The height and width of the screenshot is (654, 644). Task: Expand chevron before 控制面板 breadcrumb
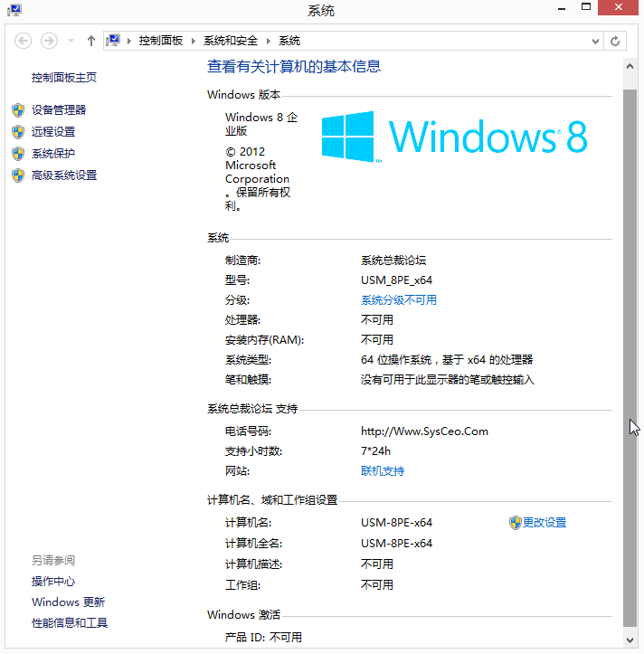(129, 41)
